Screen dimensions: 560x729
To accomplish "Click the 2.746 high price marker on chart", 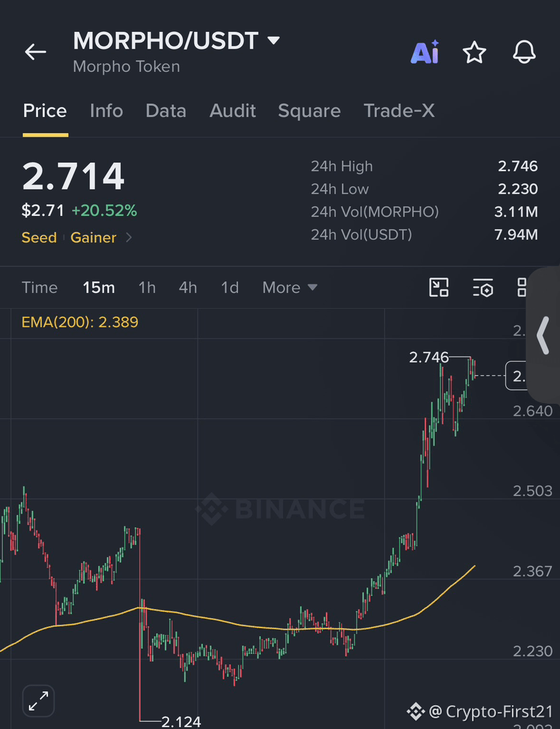I will (x=429, y=357).
